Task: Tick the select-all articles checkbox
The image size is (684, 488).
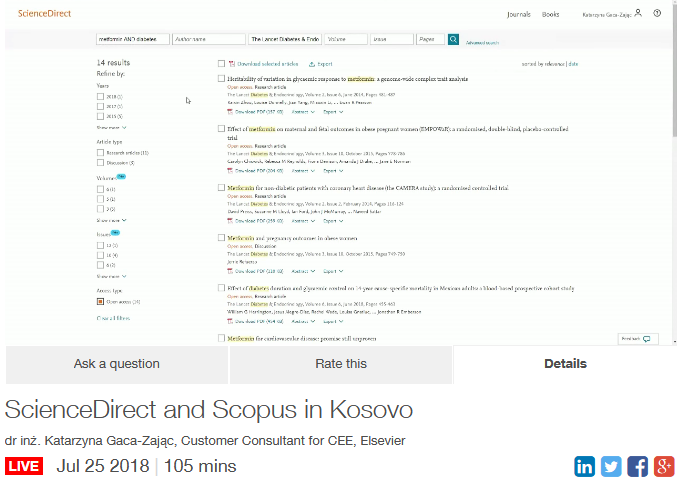Action: click(221, 64)
